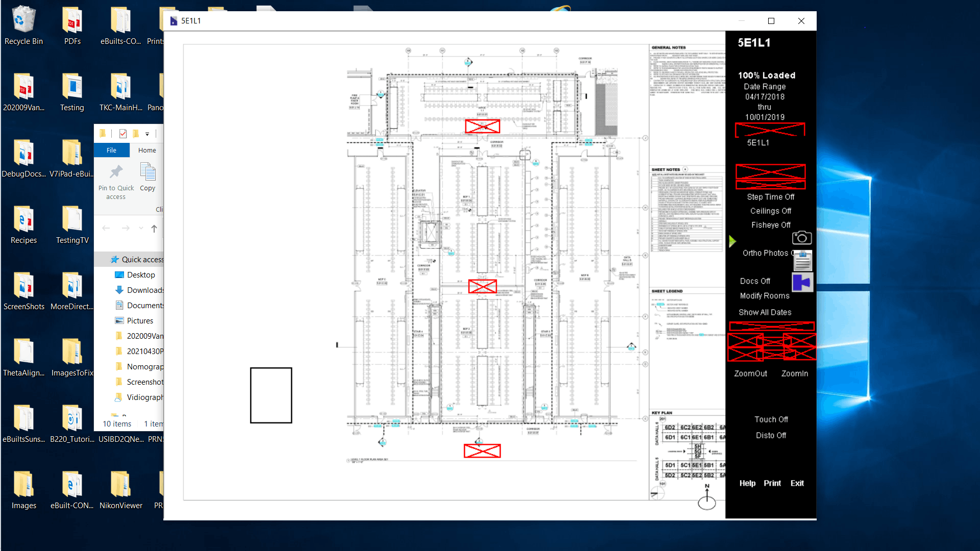Open the Images desktop folder
Viewport: 980px width, 551px height.
tap(23, 490)
